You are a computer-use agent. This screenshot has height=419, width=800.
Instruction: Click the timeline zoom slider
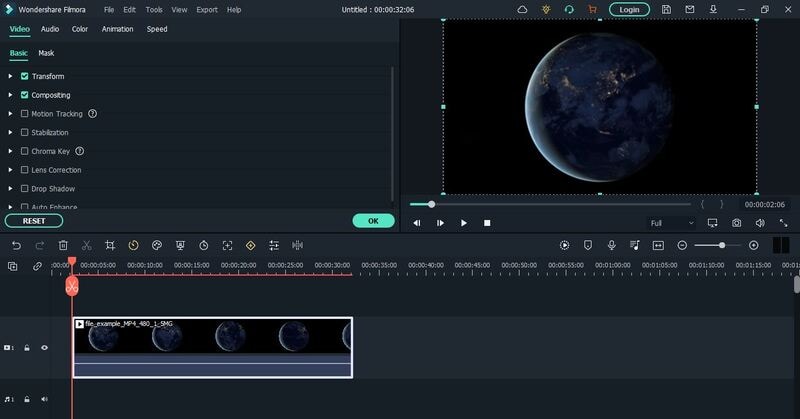click(717, 245)
